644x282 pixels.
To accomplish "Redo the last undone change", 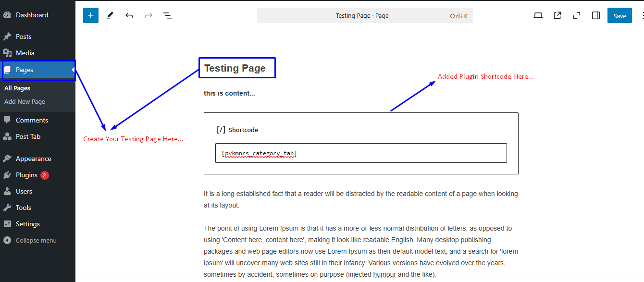I will (x=149, y=15).
